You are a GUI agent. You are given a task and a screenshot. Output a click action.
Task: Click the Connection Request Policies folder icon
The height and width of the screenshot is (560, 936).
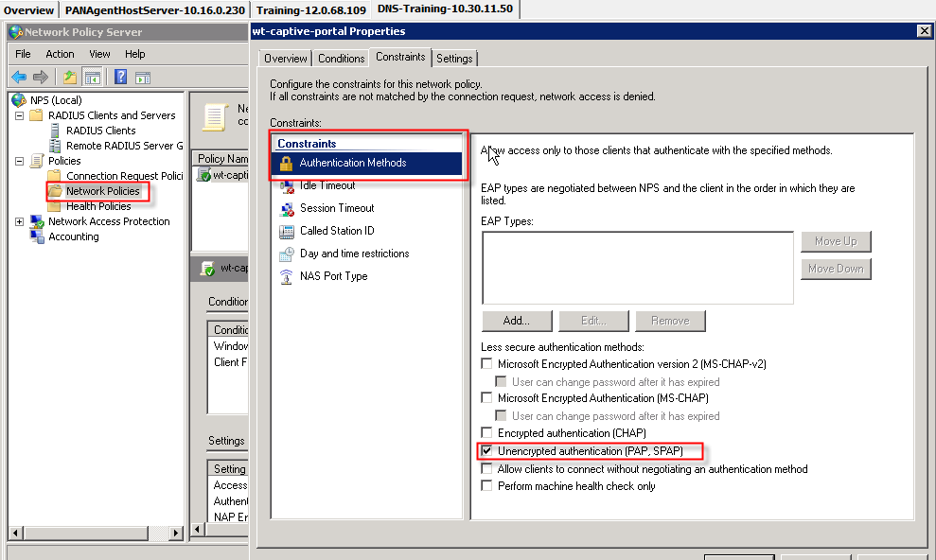54,175
